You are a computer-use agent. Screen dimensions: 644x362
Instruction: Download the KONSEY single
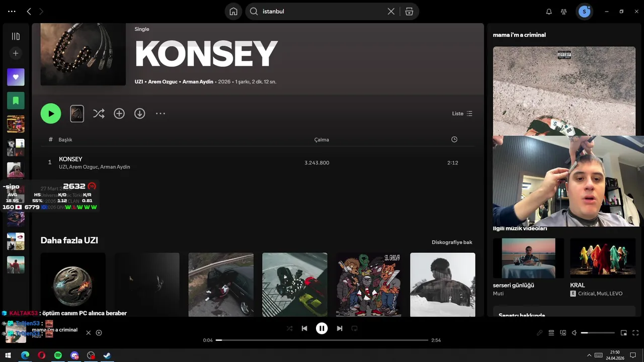click(x=140, y=114)
